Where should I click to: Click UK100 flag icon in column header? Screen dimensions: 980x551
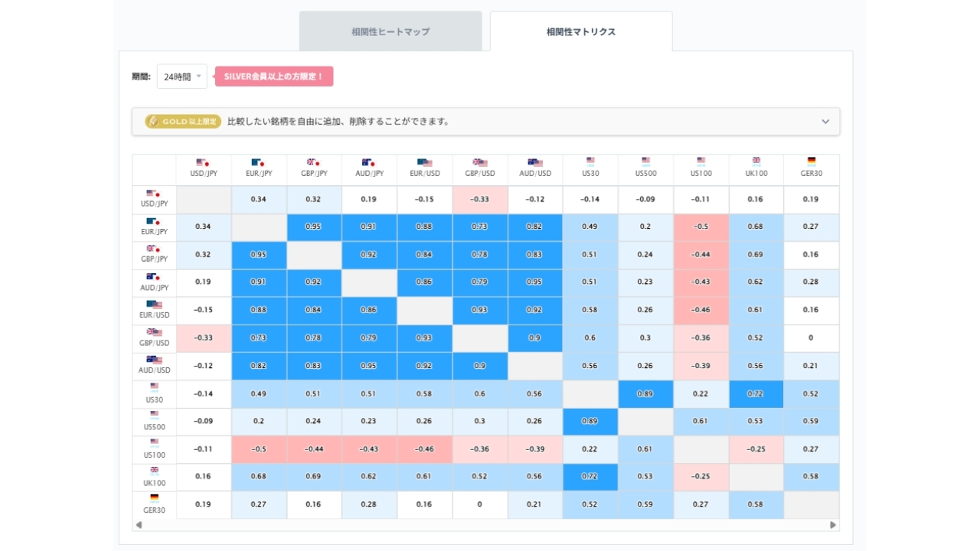[756, 161]
